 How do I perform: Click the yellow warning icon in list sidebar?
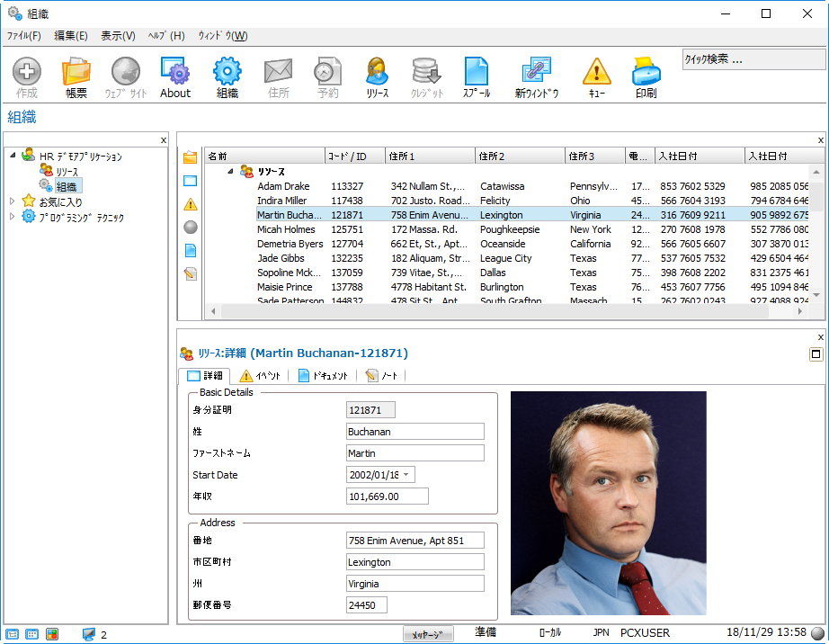point(190,204)
